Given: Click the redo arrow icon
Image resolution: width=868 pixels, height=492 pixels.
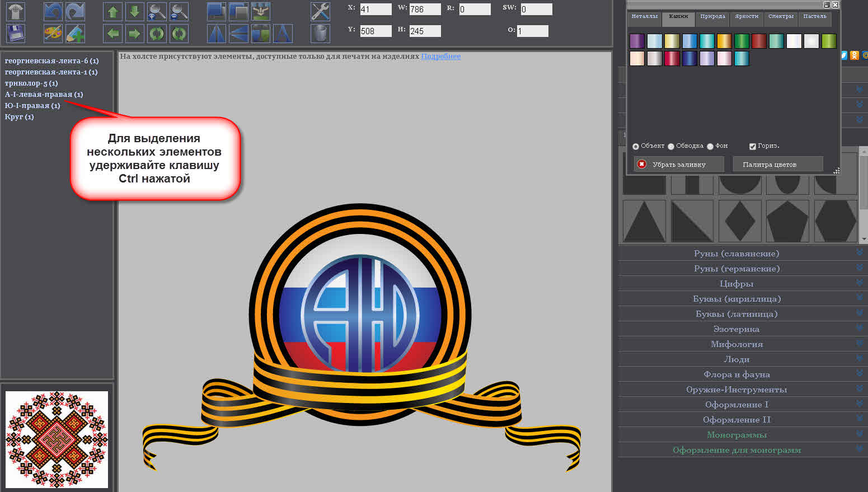Looking at the screenshot, I should point(75,11).
